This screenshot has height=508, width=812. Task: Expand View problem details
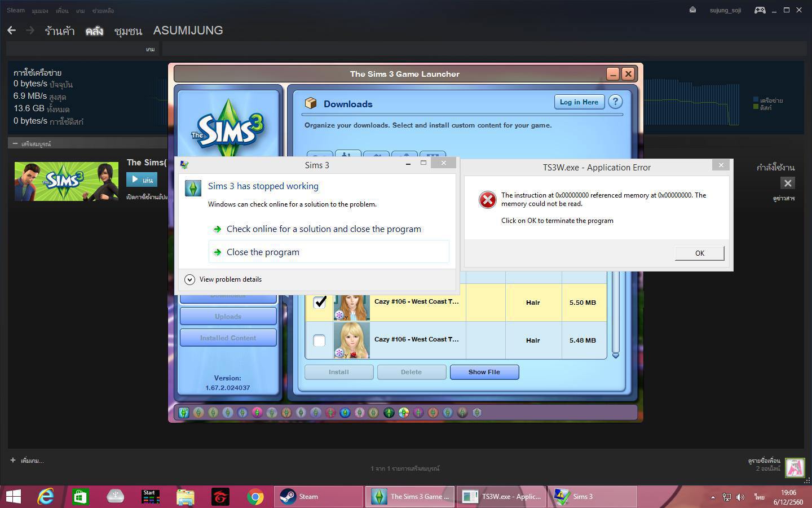223,279
